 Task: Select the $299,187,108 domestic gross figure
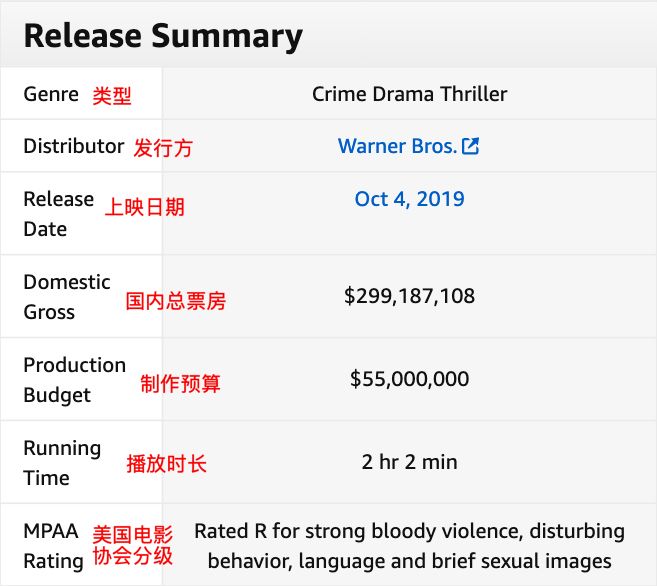(x=409, y=296)
